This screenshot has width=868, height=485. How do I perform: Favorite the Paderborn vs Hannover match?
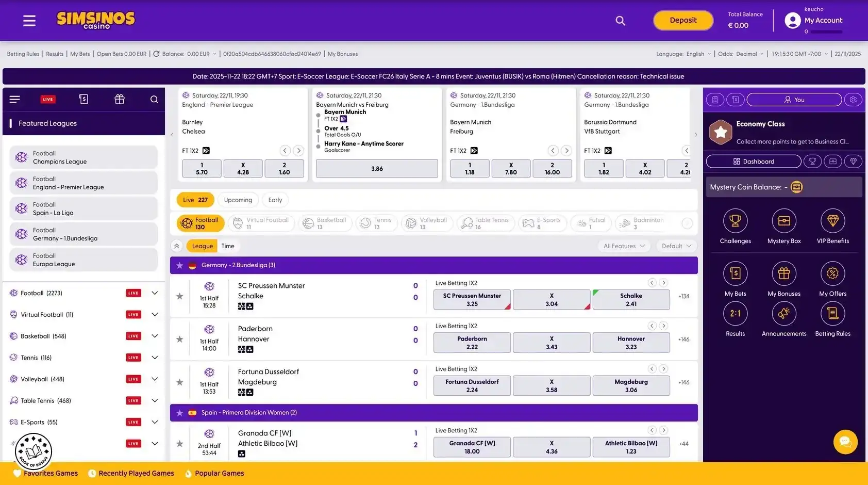pyautogui.click(x=179, y=339)
